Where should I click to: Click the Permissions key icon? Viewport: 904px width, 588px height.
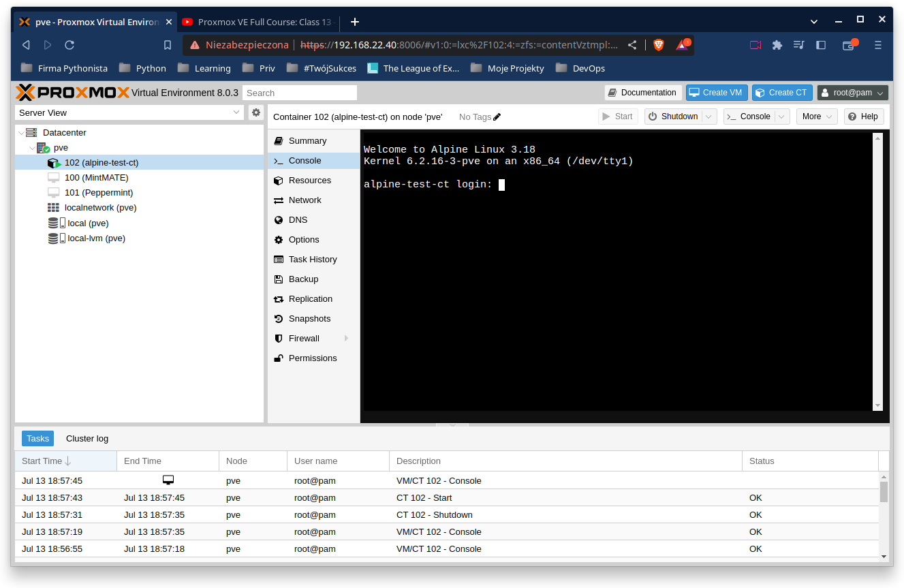279,358
